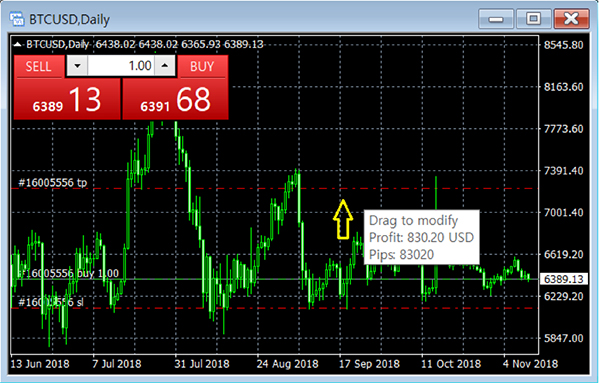Click the BUY button label
The height and width of the screenshot is (383, 599).
click(202, 66)
